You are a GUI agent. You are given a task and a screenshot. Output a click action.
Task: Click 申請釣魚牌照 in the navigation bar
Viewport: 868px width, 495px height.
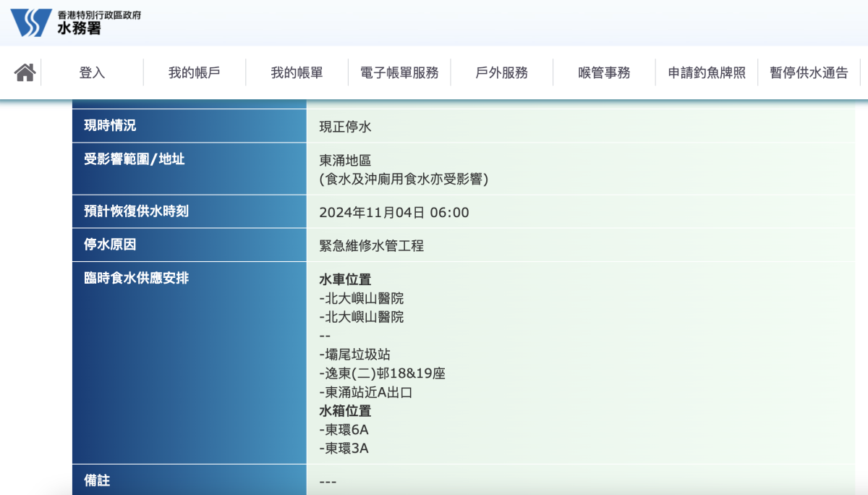pos(706,73)
